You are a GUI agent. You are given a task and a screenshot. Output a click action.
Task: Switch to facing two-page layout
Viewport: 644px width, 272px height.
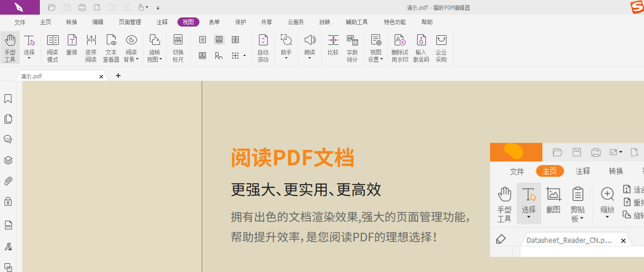(235, 40)
